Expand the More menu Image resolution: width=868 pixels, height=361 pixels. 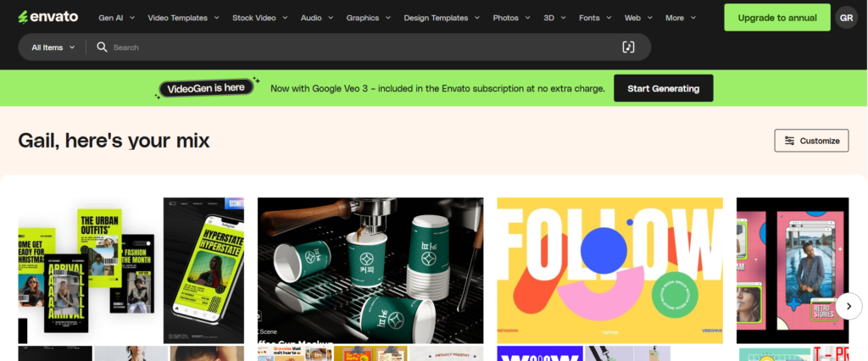pos(680,17)
